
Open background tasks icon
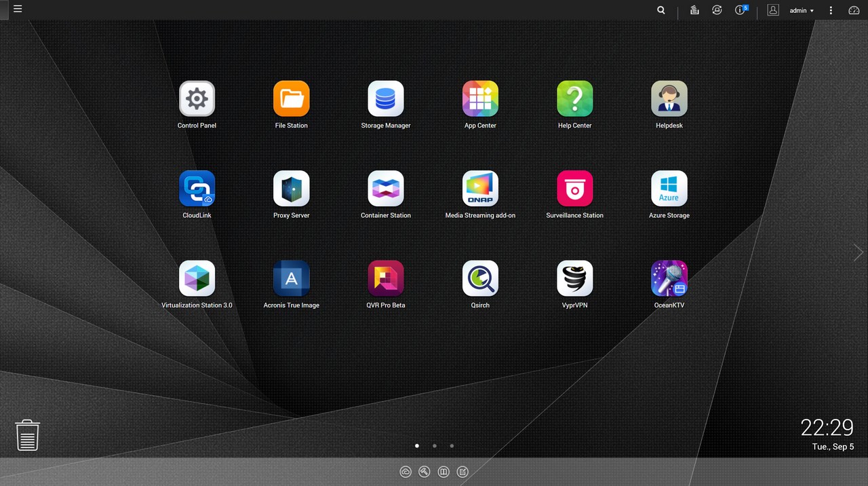point(694,10)
